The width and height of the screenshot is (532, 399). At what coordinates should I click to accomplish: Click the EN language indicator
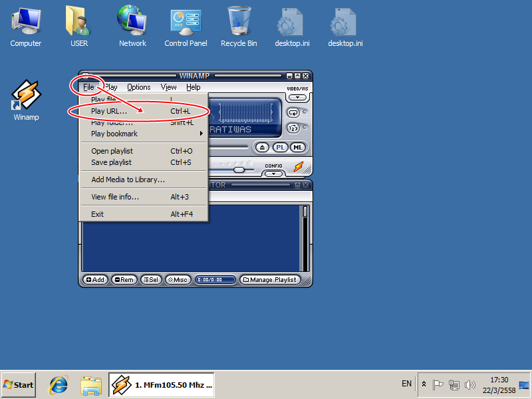coord(406,384)
